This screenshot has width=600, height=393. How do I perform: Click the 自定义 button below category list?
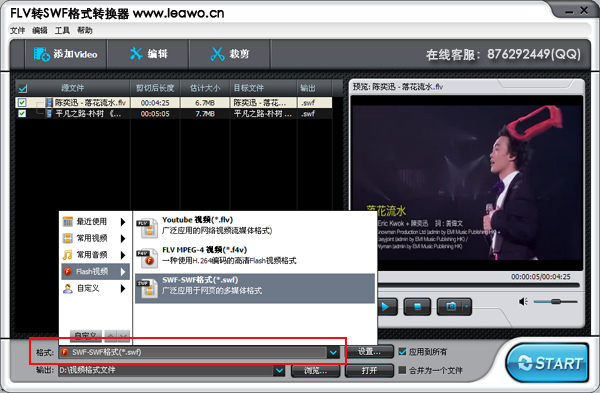pos(86,335)
